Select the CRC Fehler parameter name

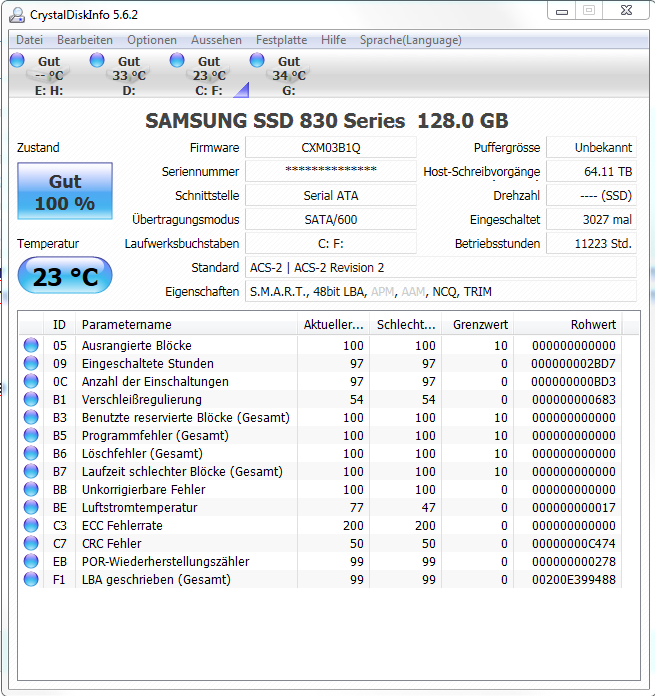pyautogui.click(x=111, y=543)
